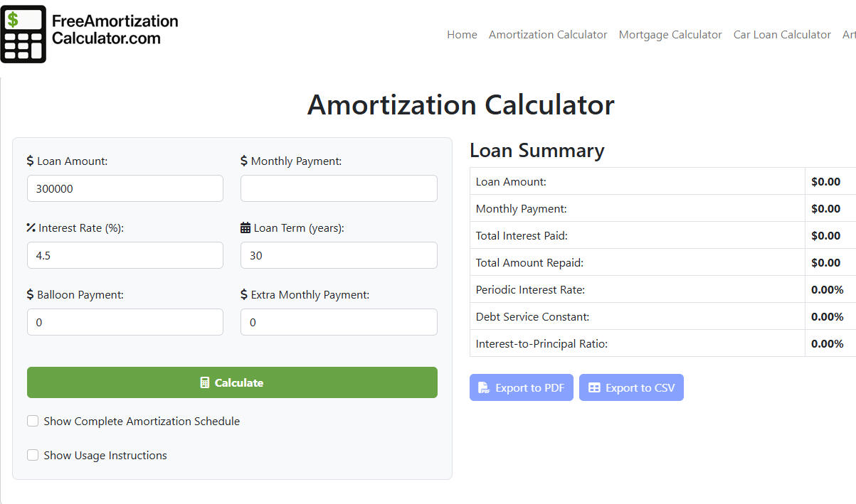Click the dollar icon beside Balloon Payment
Screen dimensions: 856x504
pyautogui.click(x=31, y=294)
